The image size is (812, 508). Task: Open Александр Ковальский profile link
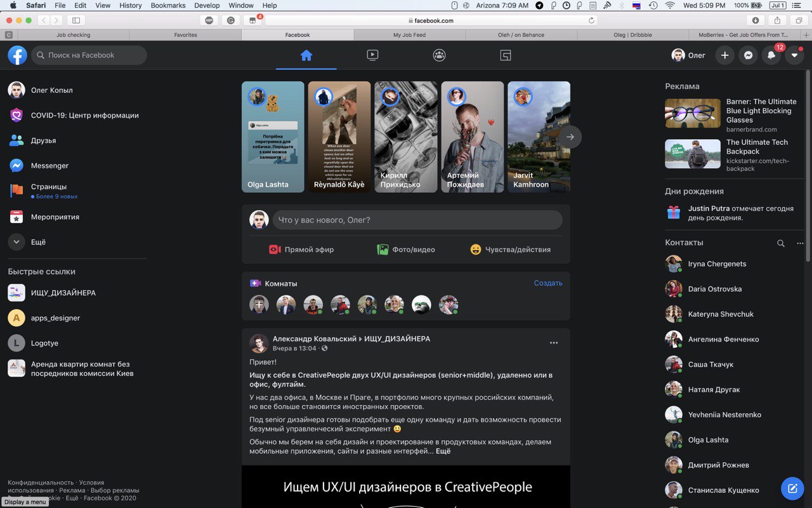[x=315, y=339]
